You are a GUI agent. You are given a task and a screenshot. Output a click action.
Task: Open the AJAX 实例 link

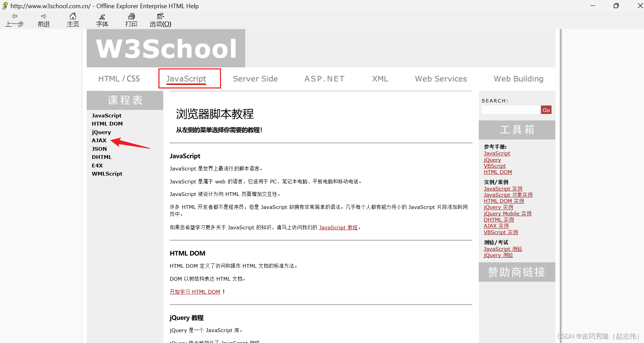(496, 226)
